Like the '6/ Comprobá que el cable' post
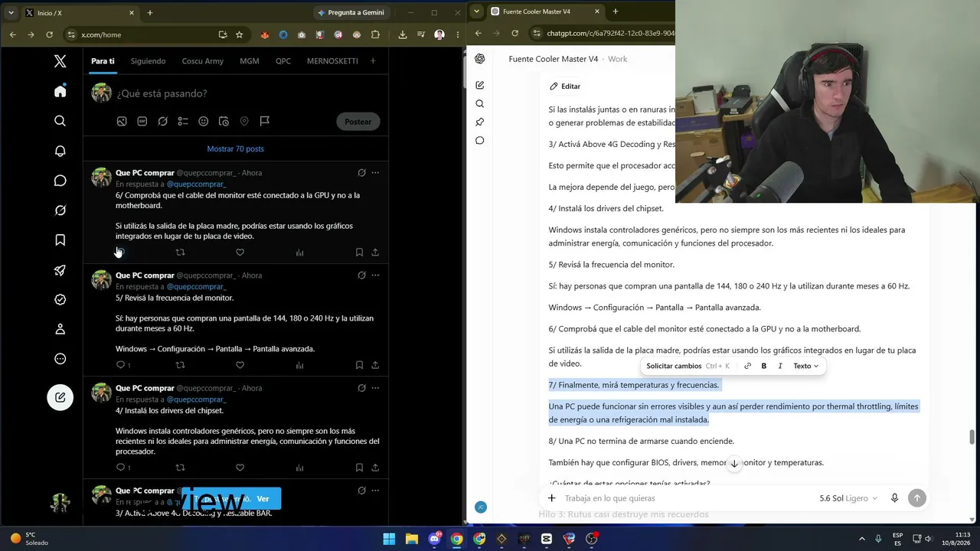980x551 pixels. 240,253
